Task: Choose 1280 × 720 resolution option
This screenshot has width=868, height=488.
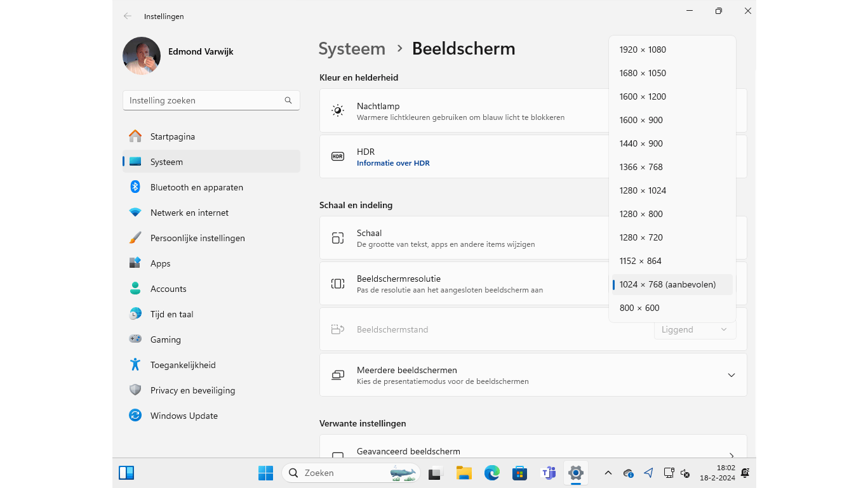Action: point(641,237)
